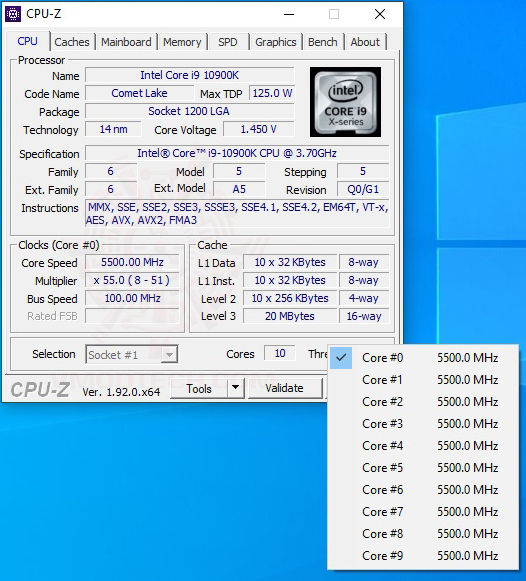Switch to the Mainboard tab
Screen dimensions: 526x581
pyautogui.click(x=126, y=42)
